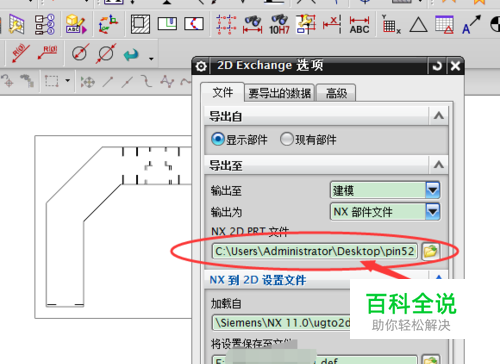Image resolution: width=500 pixels, height=364 pixels.
Task: Select the break-out view icon
Action: (x=194, y=24)
